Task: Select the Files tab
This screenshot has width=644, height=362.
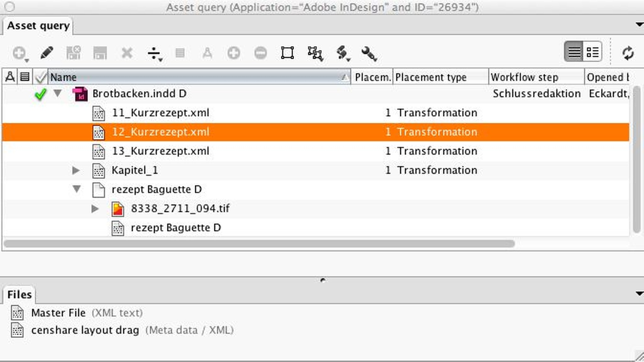Action: coord(19,295)
